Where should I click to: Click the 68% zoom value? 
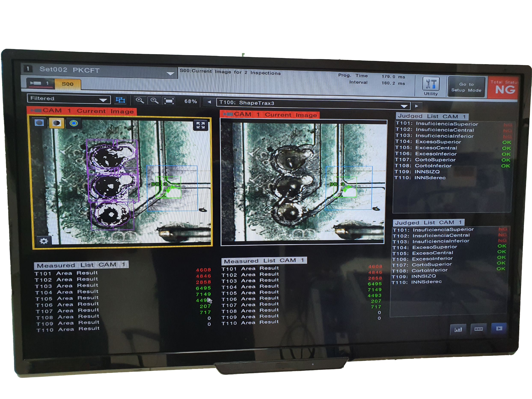(191, 101)
